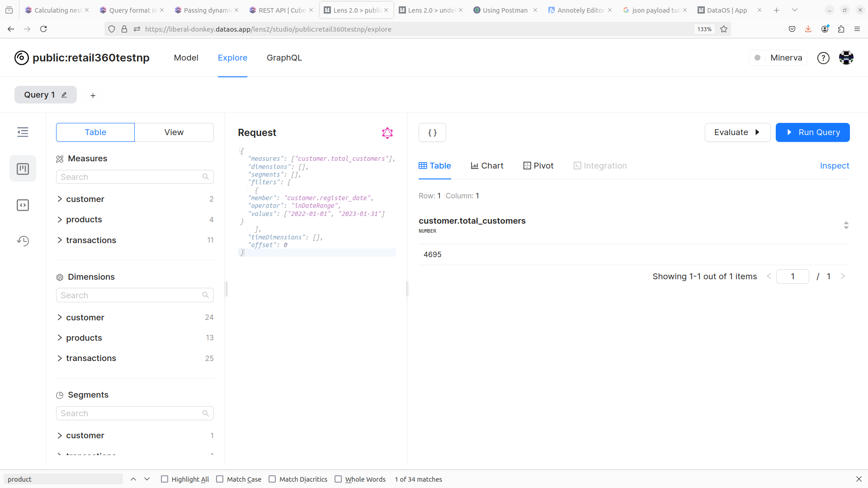Click the chart visualization icon
The height and width of the screenshot is (488, 868).
click(488, 166)
